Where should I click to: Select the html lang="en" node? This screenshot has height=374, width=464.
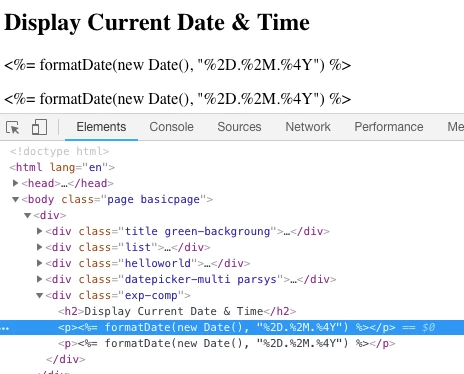point(62,167)
